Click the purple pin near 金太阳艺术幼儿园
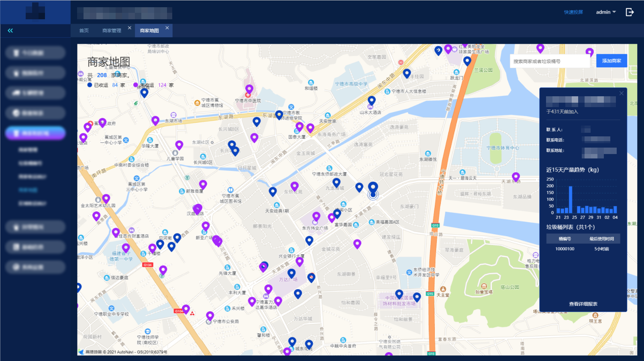Image resolution: width=644 pixels, height=361 pixels. point(106,199)
